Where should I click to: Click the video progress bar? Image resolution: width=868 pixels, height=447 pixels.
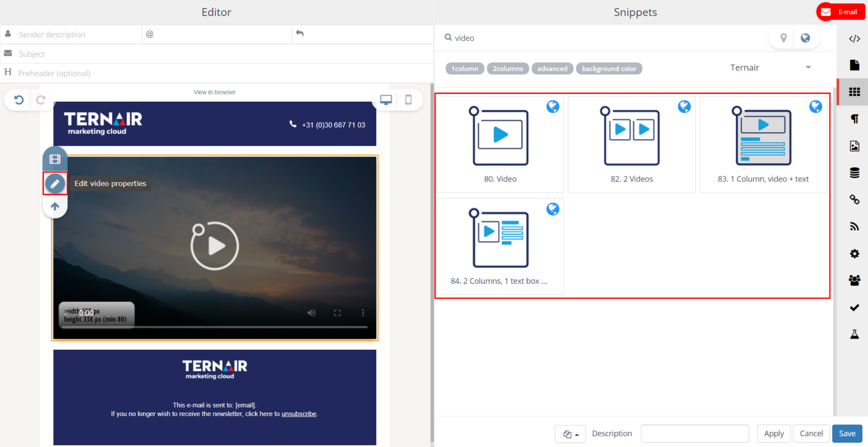[215, 327]
